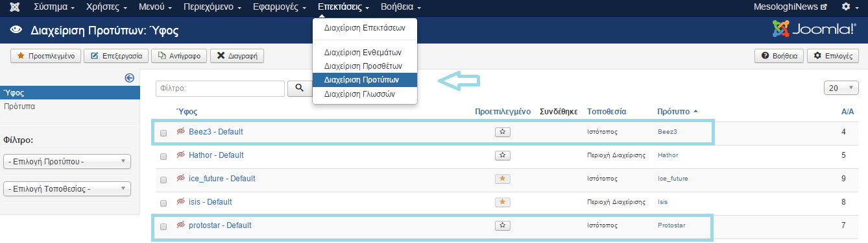Click preview eye icon for Hathor - Default
The height and width of the screenshot is (243, 868).
[x=181, y=155]
